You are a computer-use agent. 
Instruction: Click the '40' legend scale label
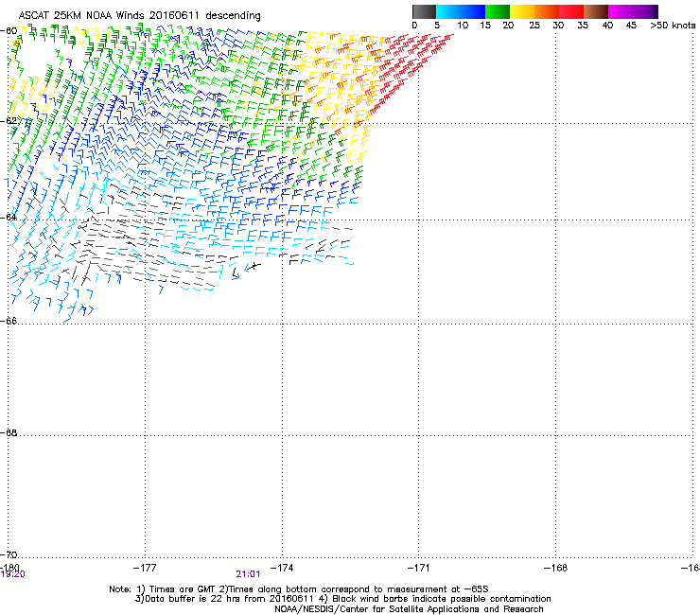pos(607,26)
